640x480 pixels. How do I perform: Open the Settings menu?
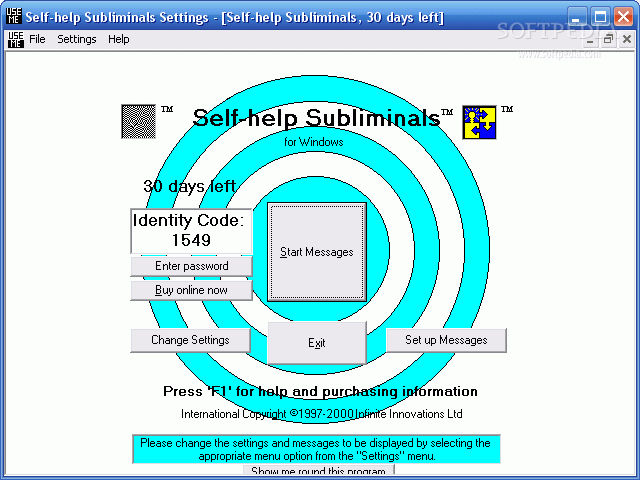tap(77, 39)
